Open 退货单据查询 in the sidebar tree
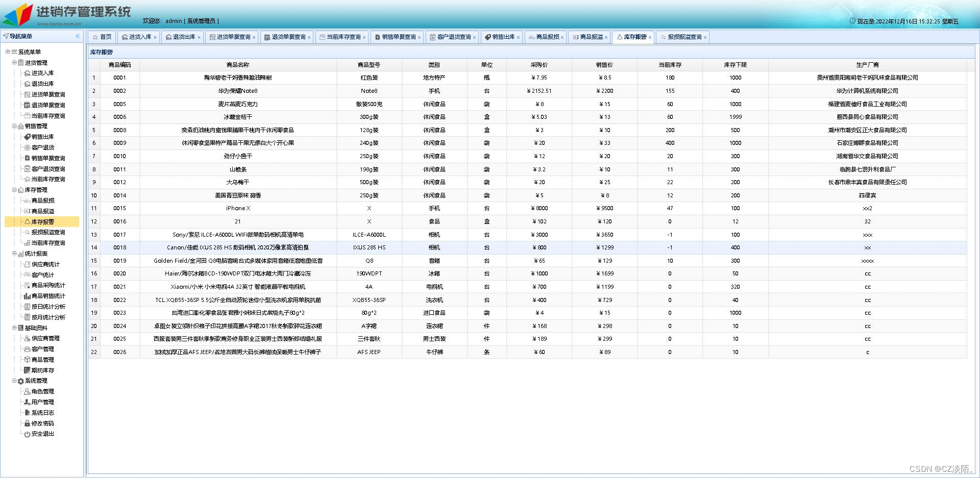Screen dimensions: 980x478 (x=48, y=105)
